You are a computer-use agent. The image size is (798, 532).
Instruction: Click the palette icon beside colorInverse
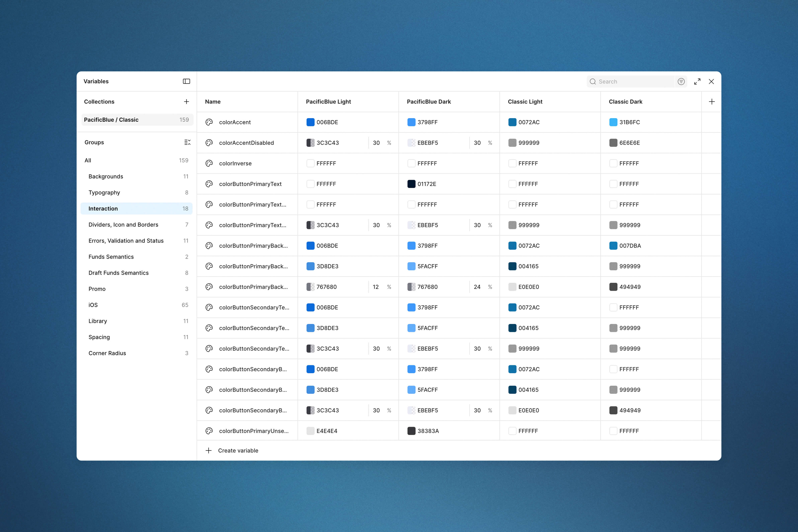[x=209, y=163]
